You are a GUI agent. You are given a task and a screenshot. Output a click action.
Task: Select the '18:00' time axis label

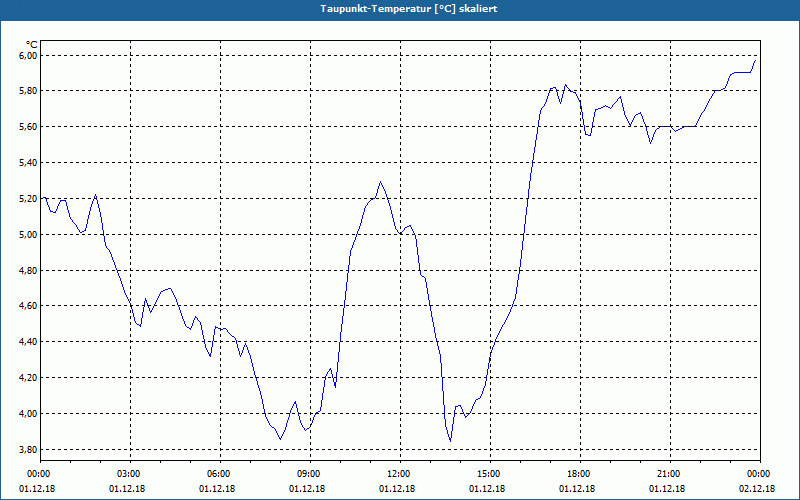580,474
